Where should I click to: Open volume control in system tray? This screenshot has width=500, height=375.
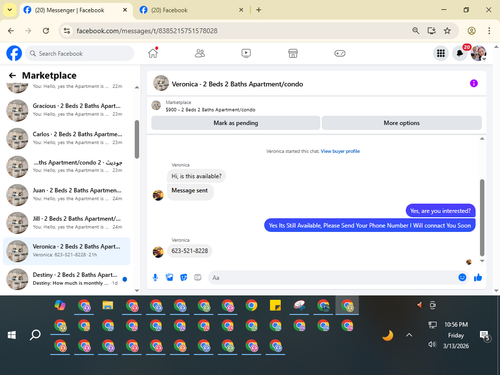[x=432, y=344]
